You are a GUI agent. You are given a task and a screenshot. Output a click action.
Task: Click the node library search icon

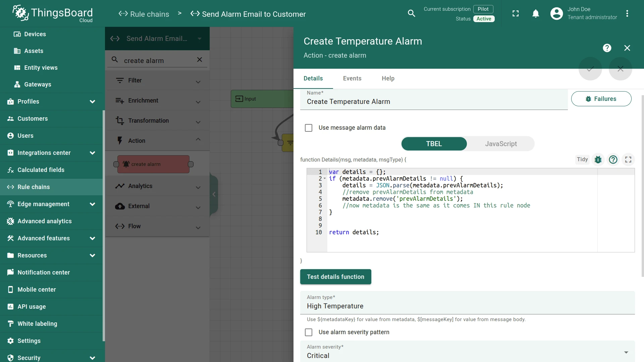pos(115,60)
